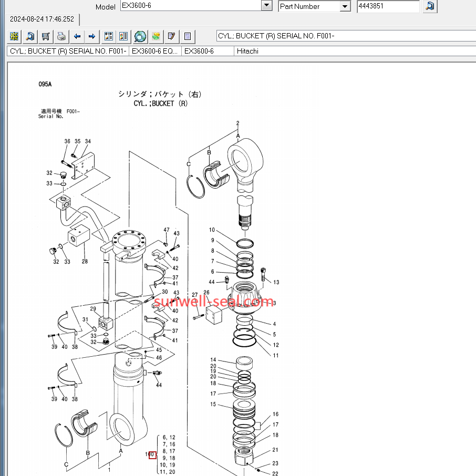Click the yellow starburst icon in the toolbar
Image resolution: width=476 pixels, height=476 pixels.
14,36
